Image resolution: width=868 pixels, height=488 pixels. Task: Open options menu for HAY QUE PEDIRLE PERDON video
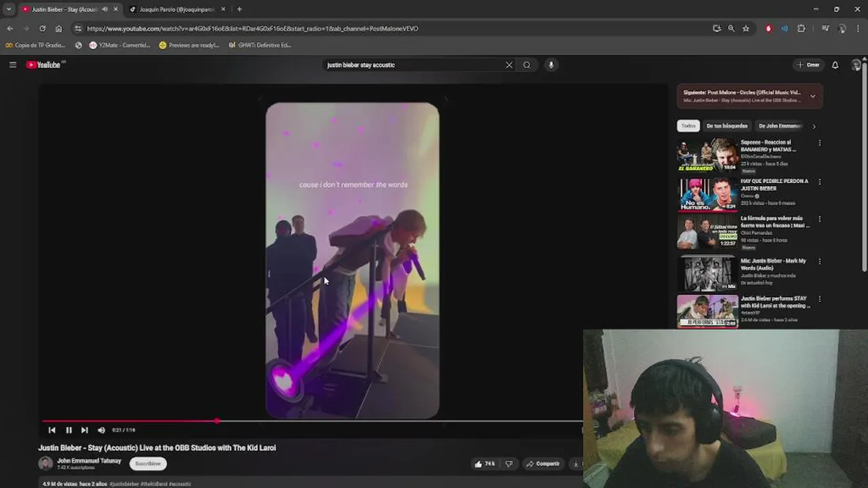coord(820,182)
